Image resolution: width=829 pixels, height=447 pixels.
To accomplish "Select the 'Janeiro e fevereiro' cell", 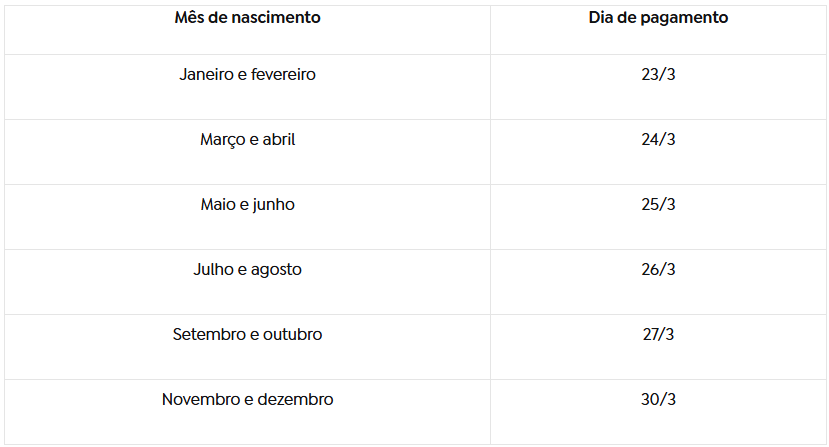I will point(247,75).
